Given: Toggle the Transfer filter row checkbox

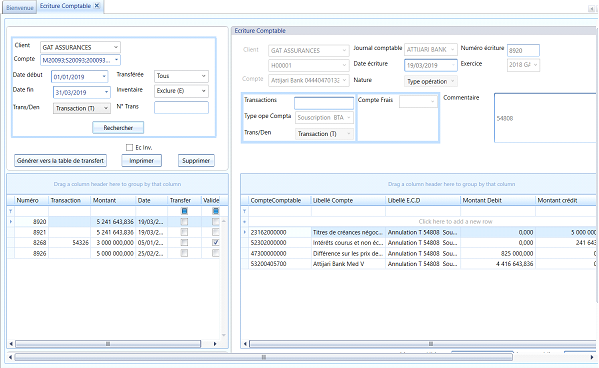Looking at the screenshot, I should coord(185,211).
